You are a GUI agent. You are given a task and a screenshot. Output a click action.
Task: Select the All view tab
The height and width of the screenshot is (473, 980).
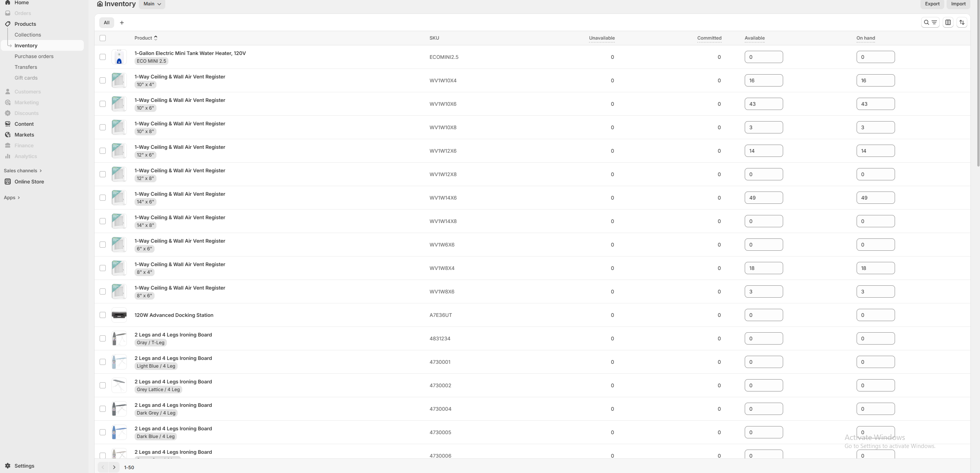tap(106, 23)
